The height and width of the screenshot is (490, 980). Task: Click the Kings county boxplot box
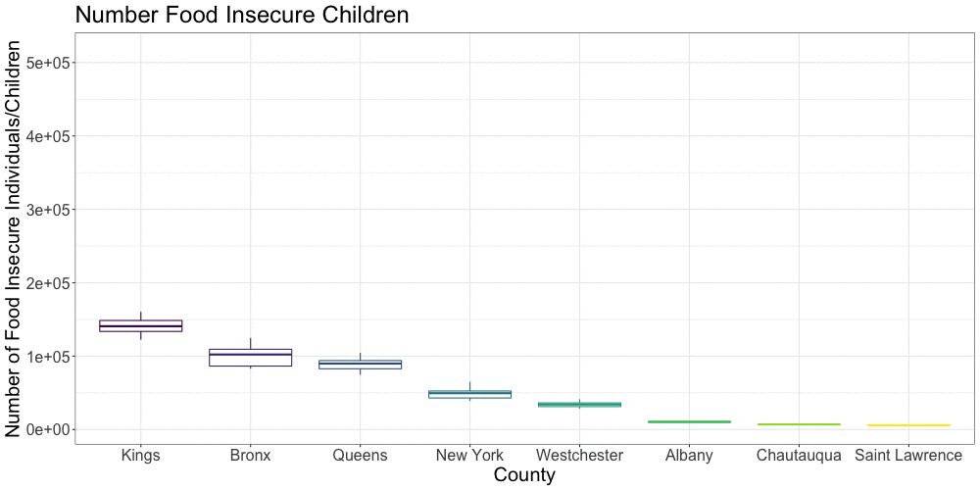coord(141,325)
